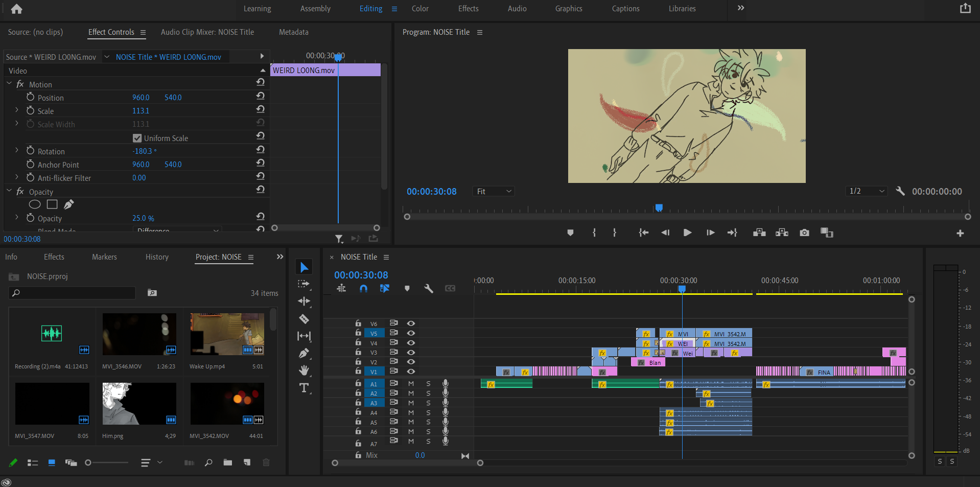This screenshot has height=487, width=980.
Task: Open the History panel tab
Action: pyautogui.click(x=157, y=257)
